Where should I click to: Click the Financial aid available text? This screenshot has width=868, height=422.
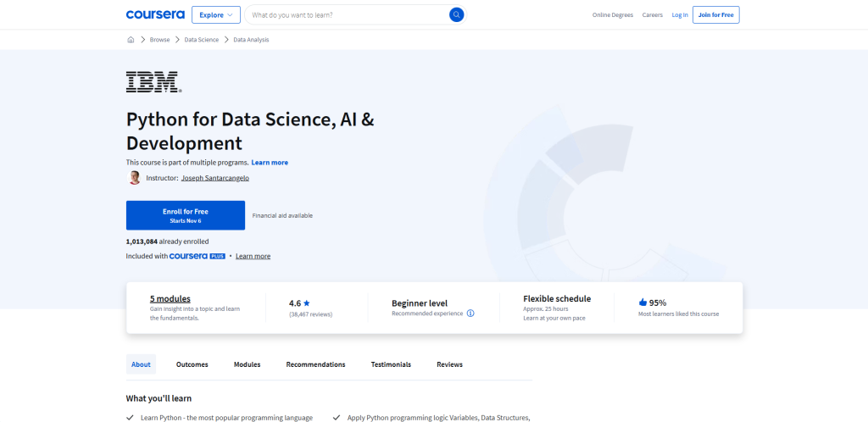(x=282, y=216)
